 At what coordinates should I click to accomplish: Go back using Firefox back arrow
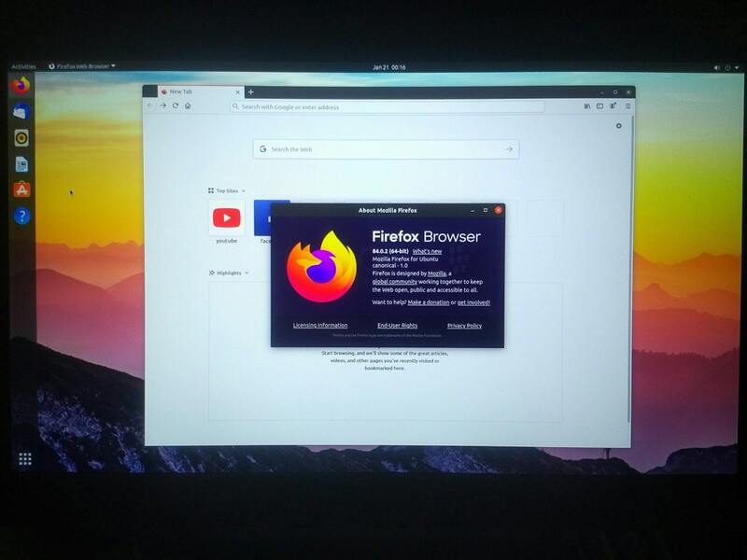coord(150,105)
